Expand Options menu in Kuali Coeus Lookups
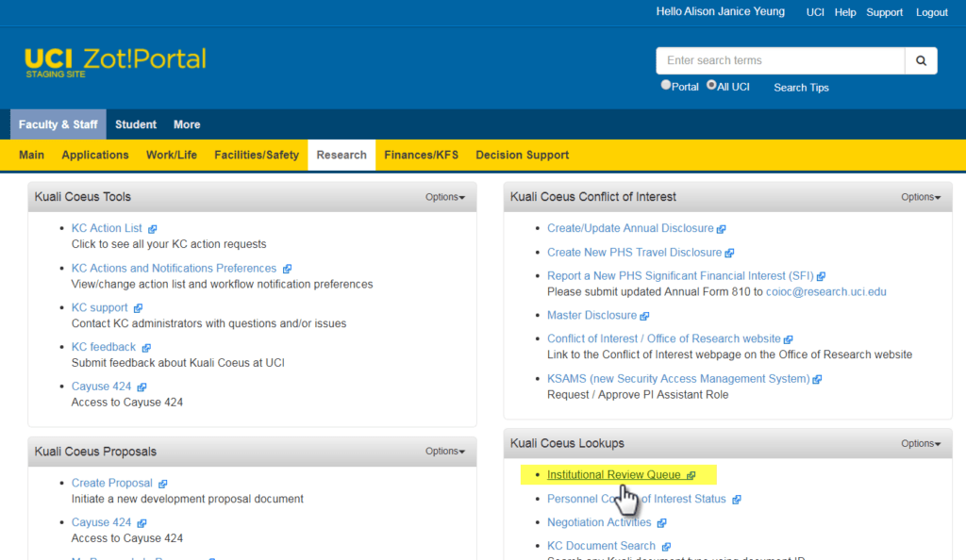 pos(921,444)
